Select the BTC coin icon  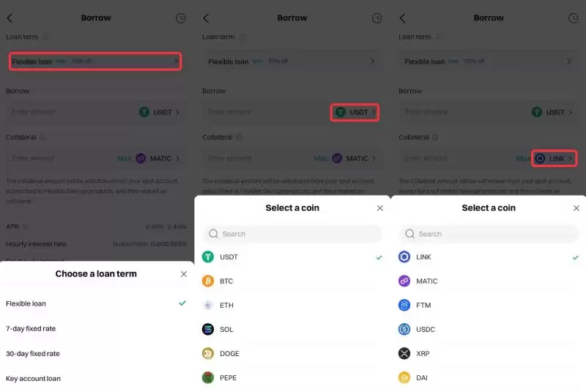pyautogui.click(x=208, y=281)
